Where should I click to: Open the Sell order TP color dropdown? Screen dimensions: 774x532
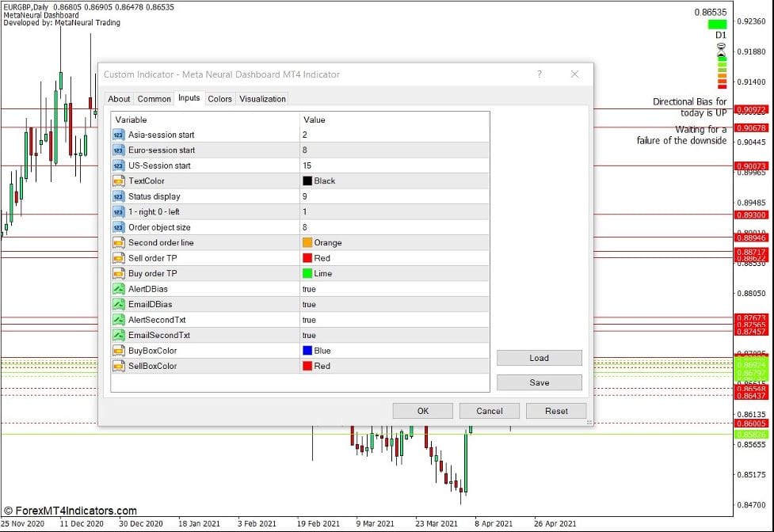pyautogui.click(x=356, y=257)
